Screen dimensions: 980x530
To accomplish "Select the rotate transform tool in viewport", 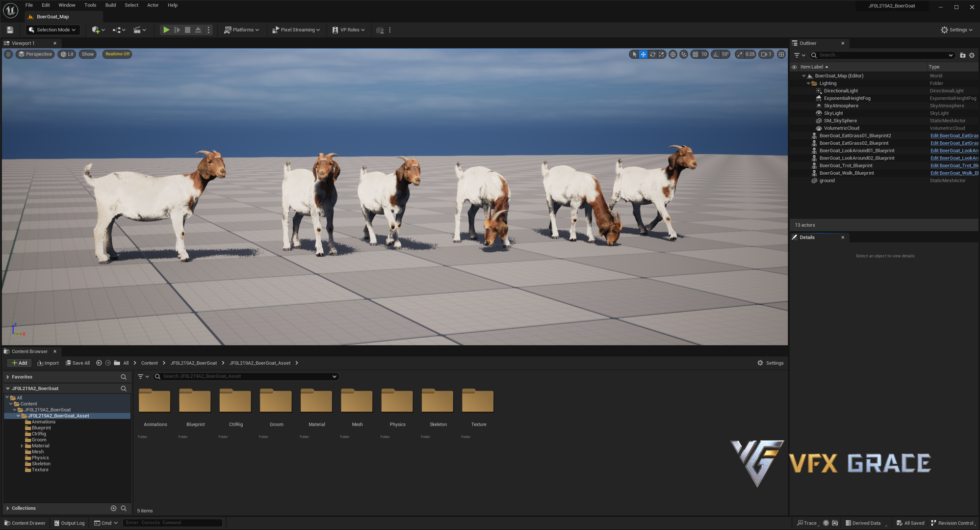I will 652,54.
